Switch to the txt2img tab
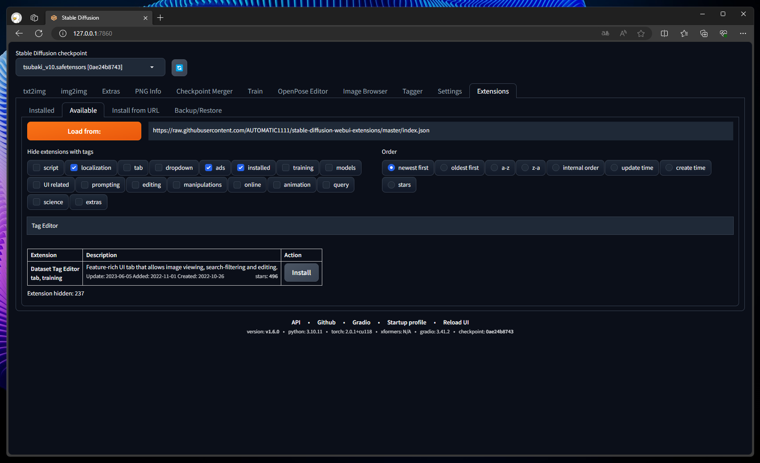The image size is (760, 463). point(34,91)
